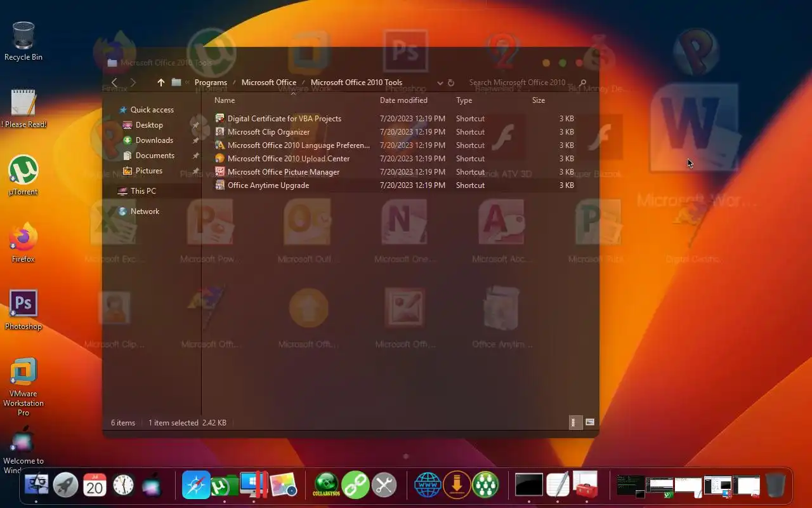Switch to large icons view in status bar
Screen dimensions: 812x508
click(590, 422)
